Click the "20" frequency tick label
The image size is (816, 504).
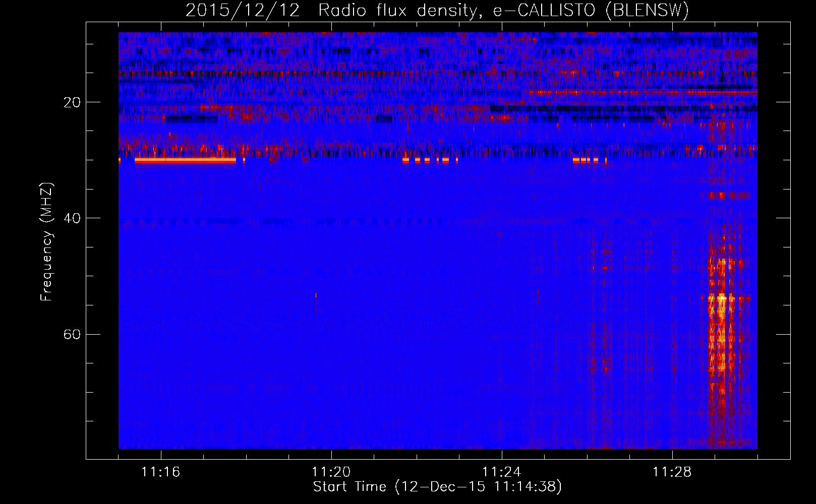point(72,102)
